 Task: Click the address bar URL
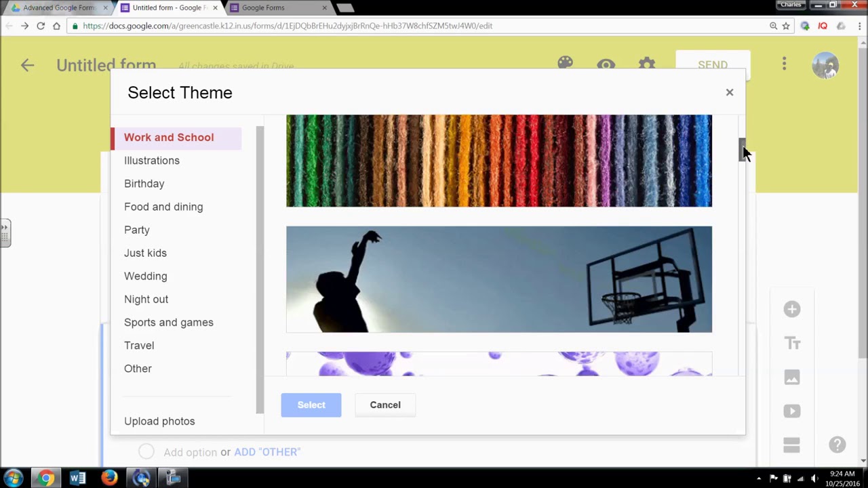click(288, 26)
